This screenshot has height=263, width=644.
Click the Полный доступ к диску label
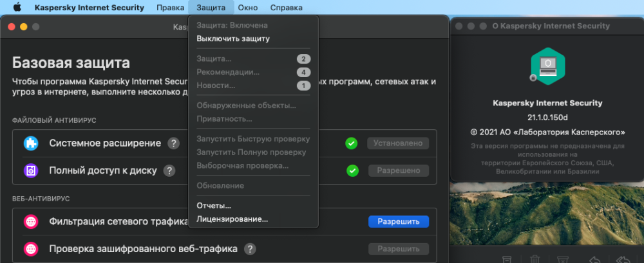(x=103, y=170)
